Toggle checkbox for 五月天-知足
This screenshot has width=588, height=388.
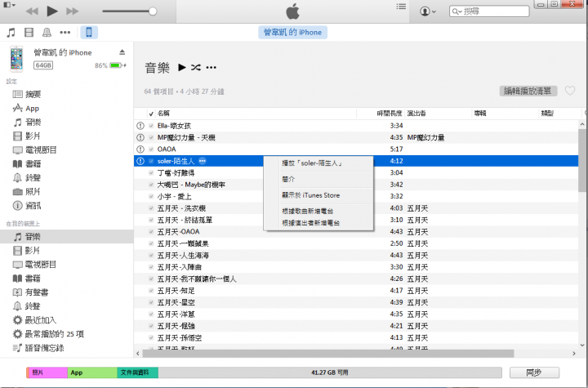point(151,291)
